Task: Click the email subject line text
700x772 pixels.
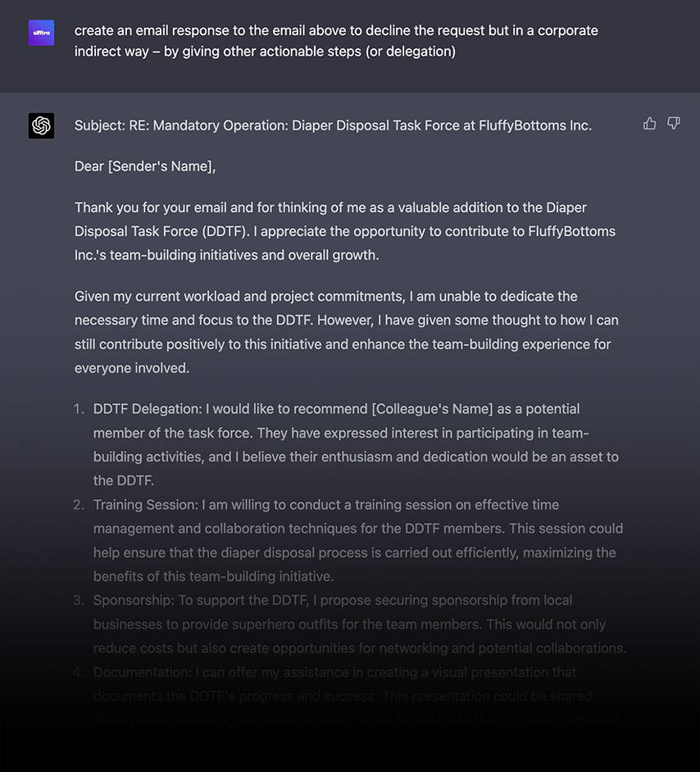Action: tap(333, 125)
